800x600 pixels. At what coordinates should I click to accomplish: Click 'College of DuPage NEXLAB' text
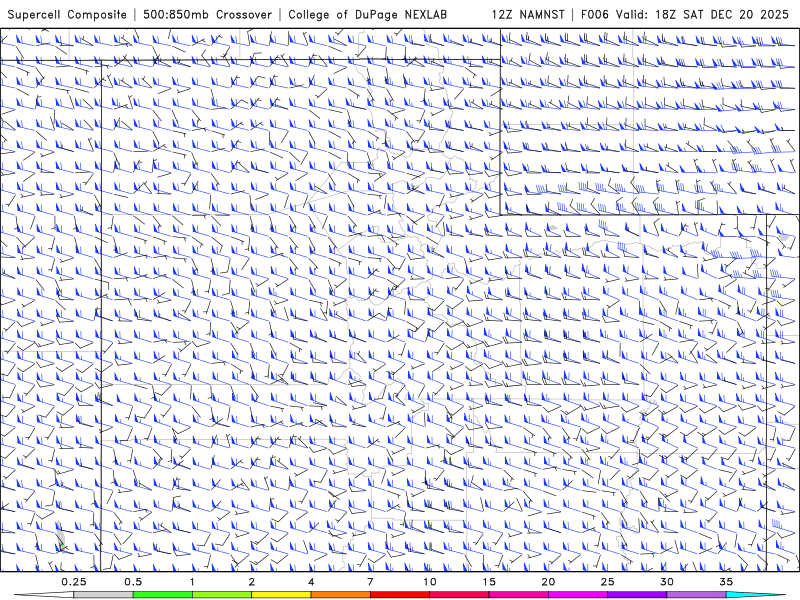[x=367, y=15]
